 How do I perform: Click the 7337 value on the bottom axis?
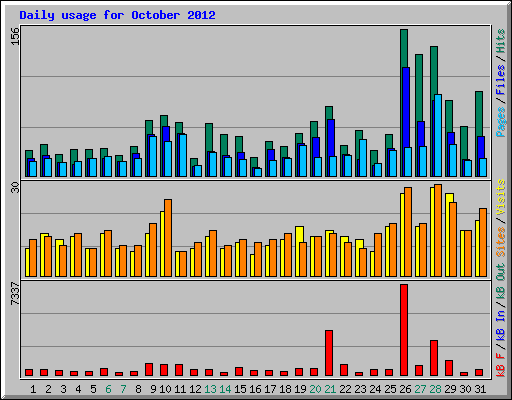coord(15,293)
